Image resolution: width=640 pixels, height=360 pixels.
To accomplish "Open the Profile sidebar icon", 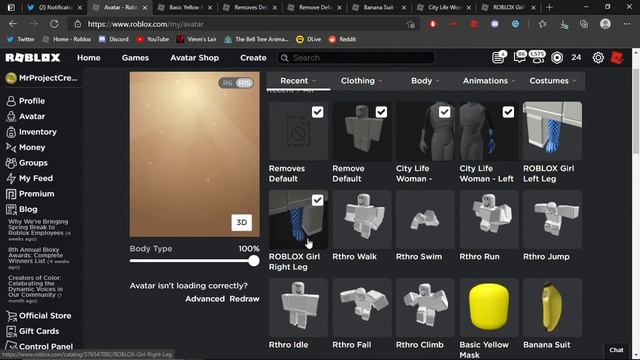I will (x=11, y=101).
